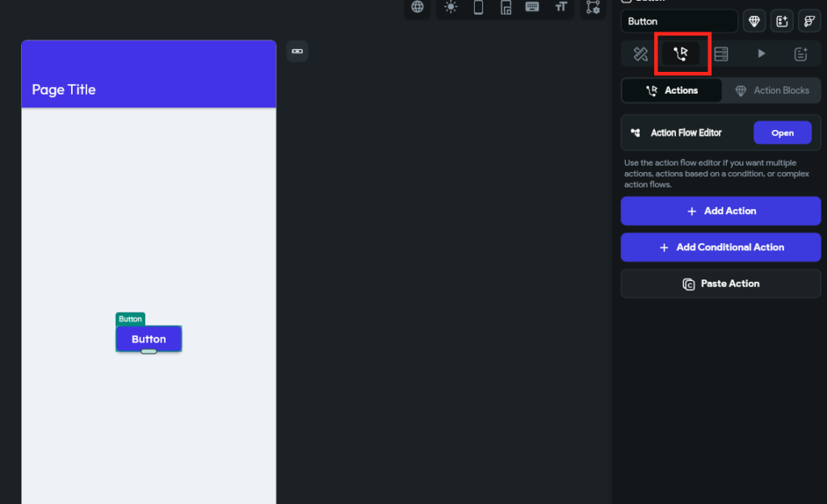This screenshot has height=504, width=827.
Task: Click the sparkle-box icon beside the name field
Action: (x=782, y=22)
